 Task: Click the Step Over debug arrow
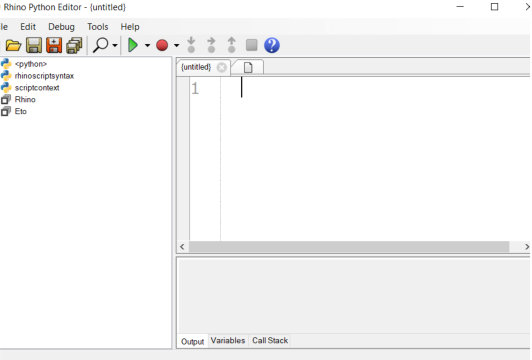point(211,45)
